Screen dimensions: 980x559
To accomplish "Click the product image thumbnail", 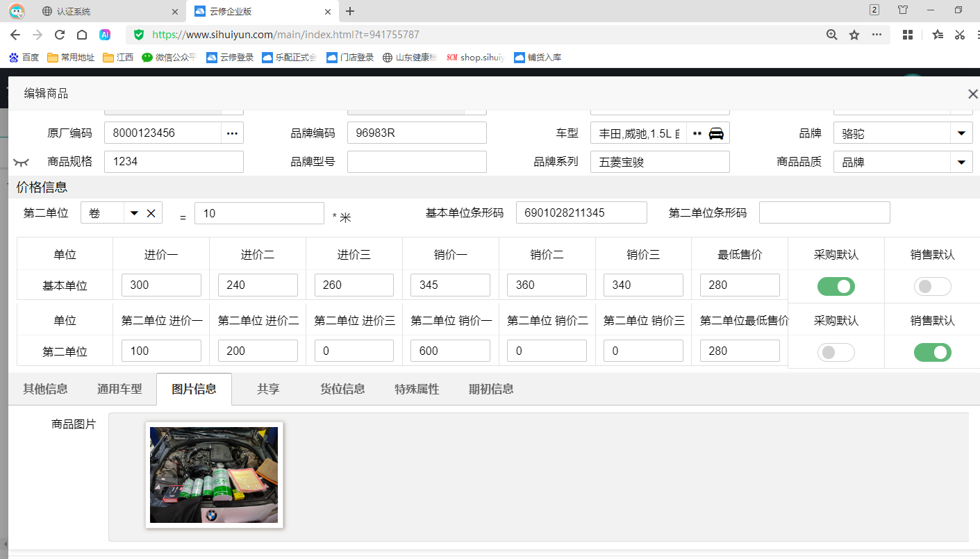I will pyautogui.click(x=214, y=475).
